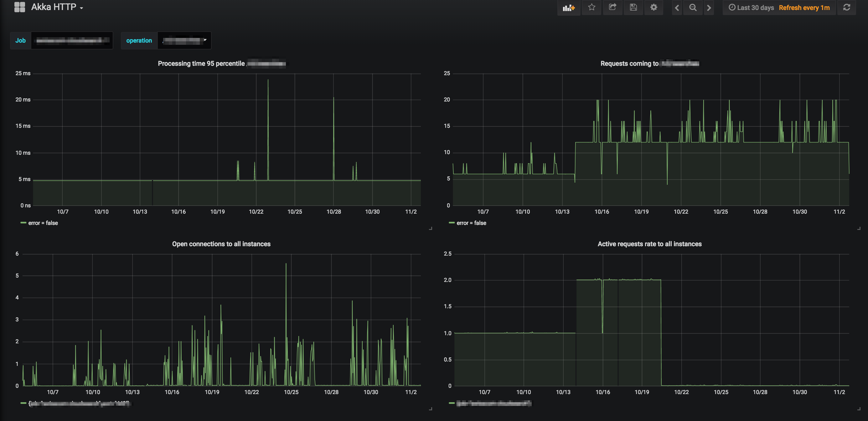Open the Share dashboard icon
The image size is (868, 421).
[x=612, y=8]
